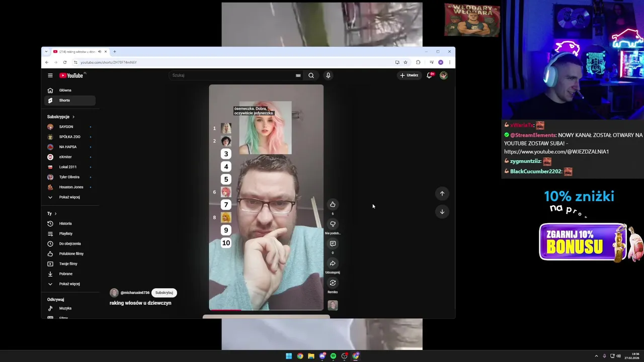
Task: Like the short with thumbs-up icon
Action: point(333,204)
